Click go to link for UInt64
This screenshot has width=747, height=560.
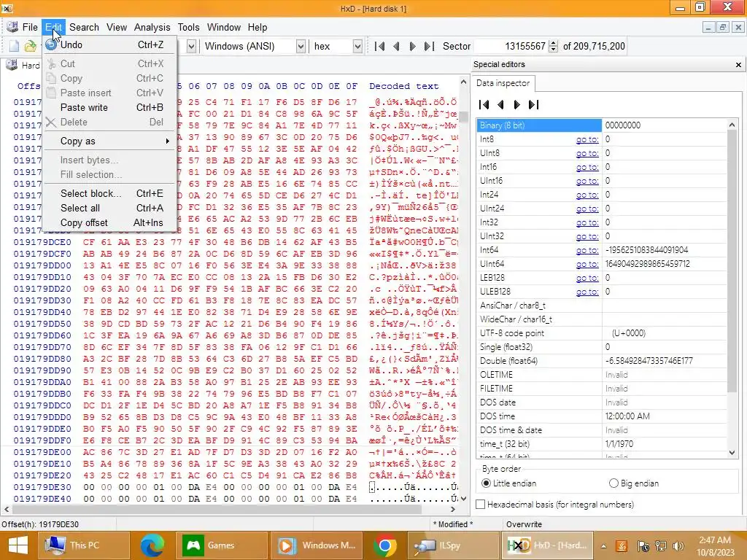(587, 264)
